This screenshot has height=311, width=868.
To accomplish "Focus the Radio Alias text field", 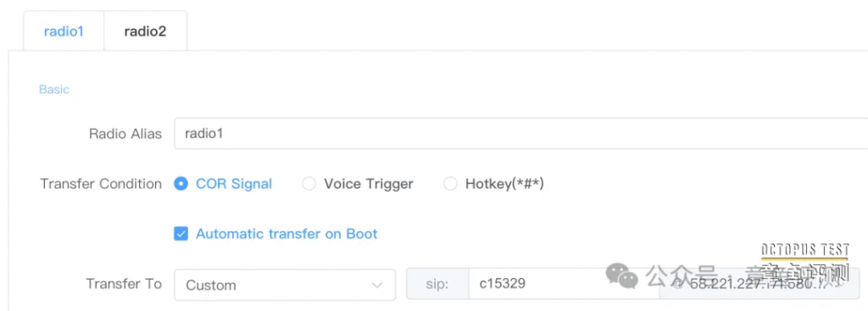I will [521, 133].
